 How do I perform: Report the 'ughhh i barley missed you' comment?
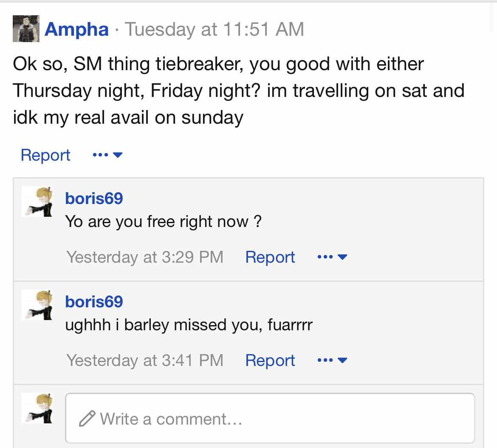point(270,360)
